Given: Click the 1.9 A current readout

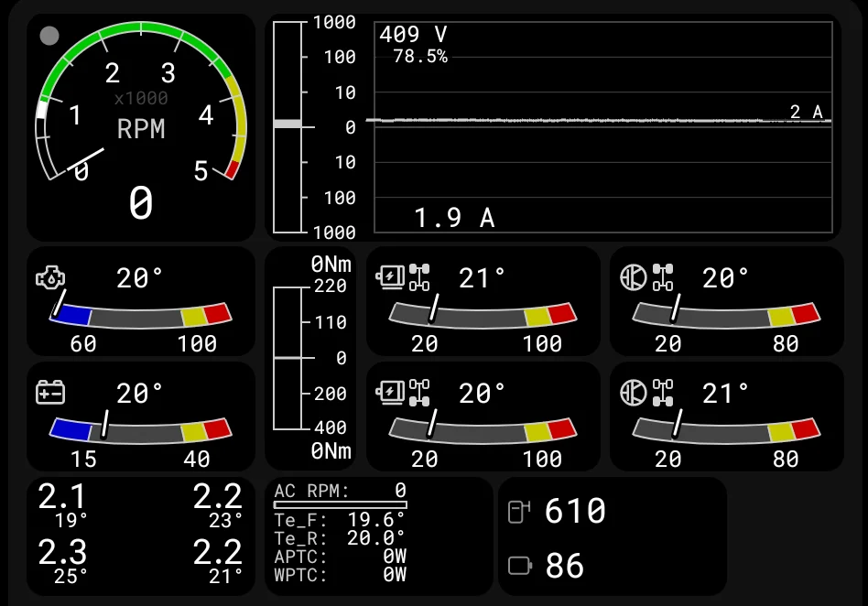Looking at the screenshot, I should tap(454, 218).
